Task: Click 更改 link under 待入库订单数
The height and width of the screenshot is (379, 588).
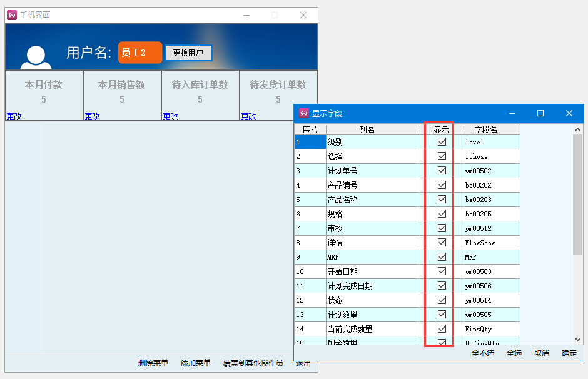Action: (x=170, y=116)
